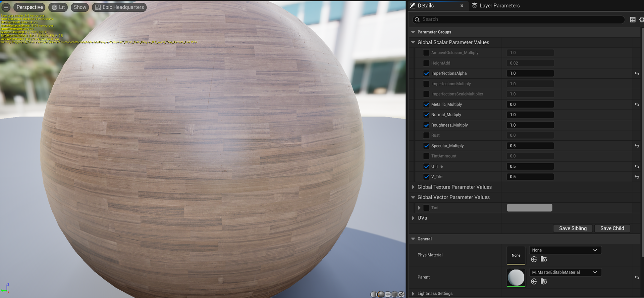Screen dimensions: 644x298
Task: Open Details panel settings gear
Action: click(641, 19)
